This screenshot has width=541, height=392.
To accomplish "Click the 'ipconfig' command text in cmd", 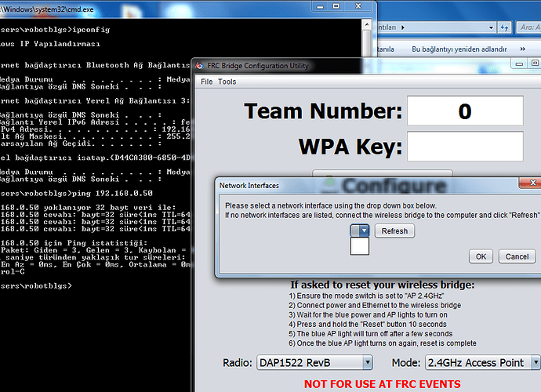I will (x=91, y=30).
